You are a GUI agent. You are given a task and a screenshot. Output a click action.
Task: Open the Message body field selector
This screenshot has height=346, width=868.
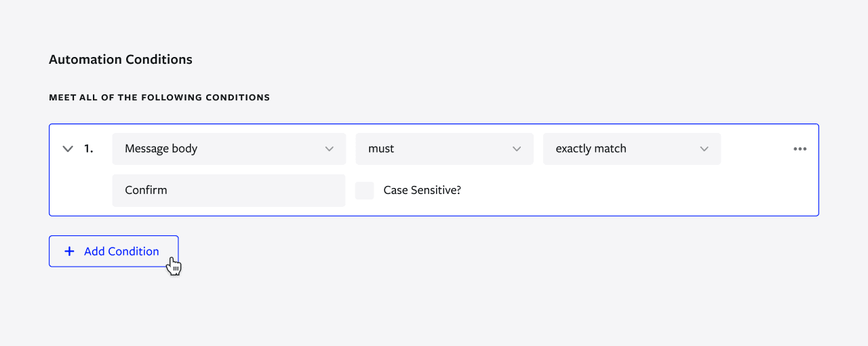pos(229,149)
